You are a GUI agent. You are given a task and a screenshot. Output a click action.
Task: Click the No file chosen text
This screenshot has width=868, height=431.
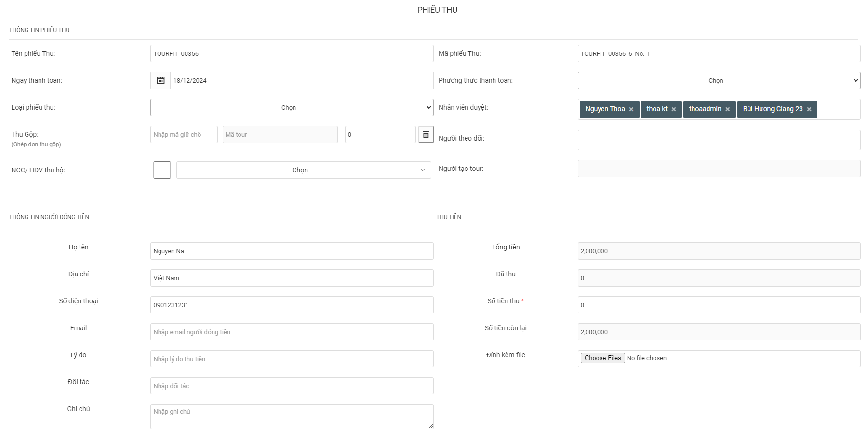[646, 358]
